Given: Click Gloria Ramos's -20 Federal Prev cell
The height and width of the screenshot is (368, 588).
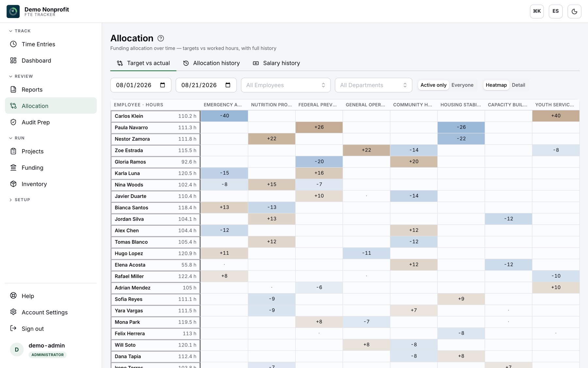Looking at the screenshot, I should pyautogui.click(x=319, y=162).
